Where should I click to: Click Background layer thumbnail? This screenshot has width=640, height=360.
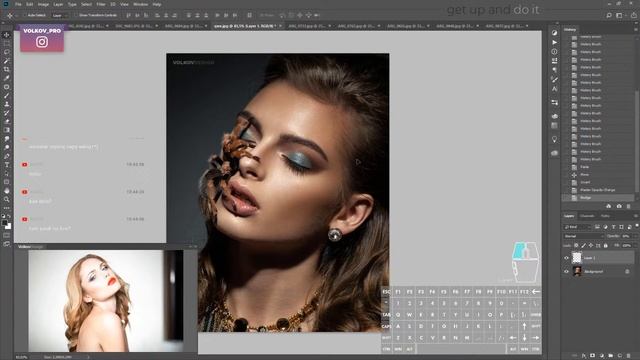(577, 271)
